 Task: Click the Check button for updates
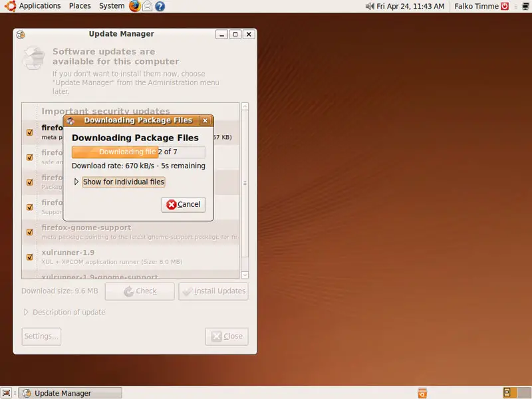pos(140,291)
